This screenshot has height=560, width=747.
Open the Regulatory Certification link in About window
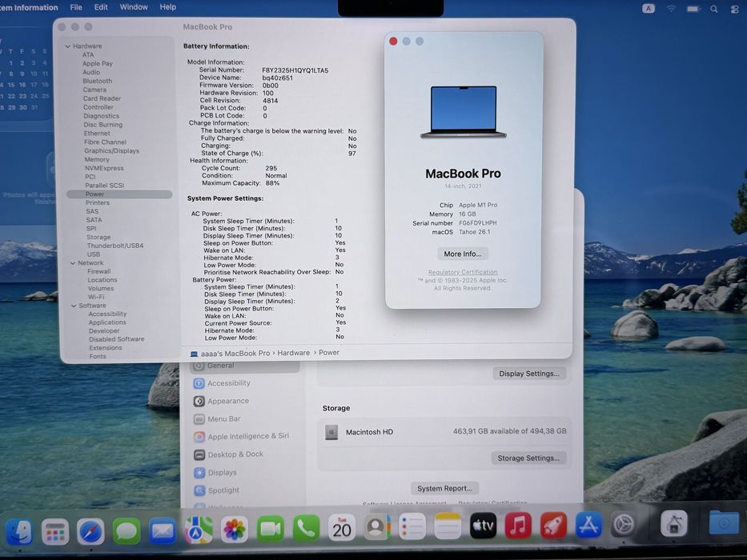(463, 272)
